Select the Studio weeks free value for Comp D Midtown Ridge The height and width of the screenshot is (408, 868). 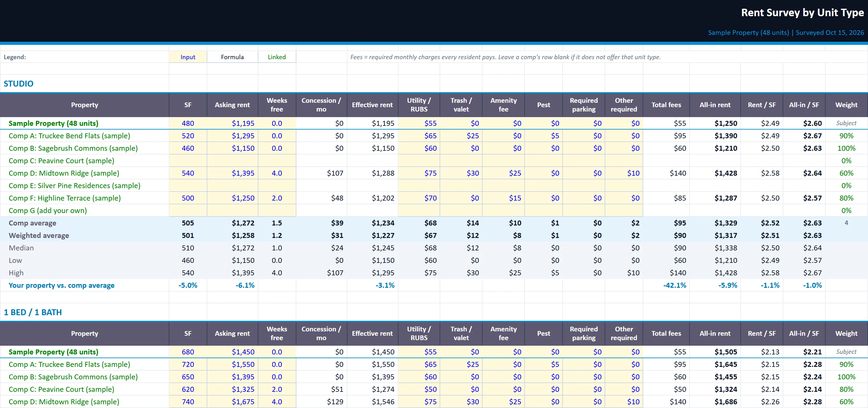tap(277, 173)
